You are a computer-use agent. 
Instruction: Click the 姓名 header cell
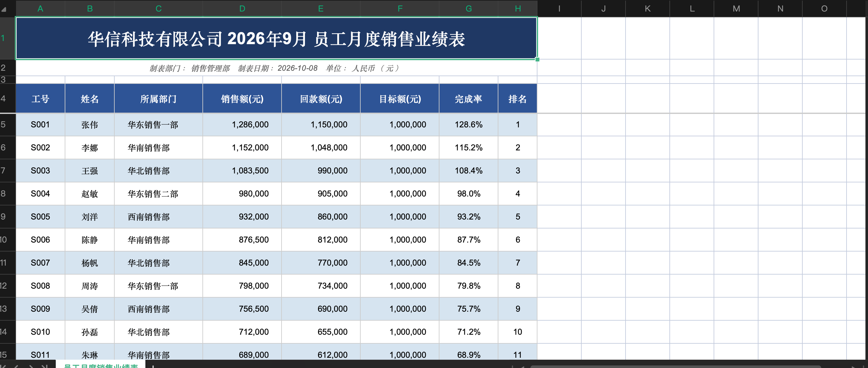(x=90, y=99)
